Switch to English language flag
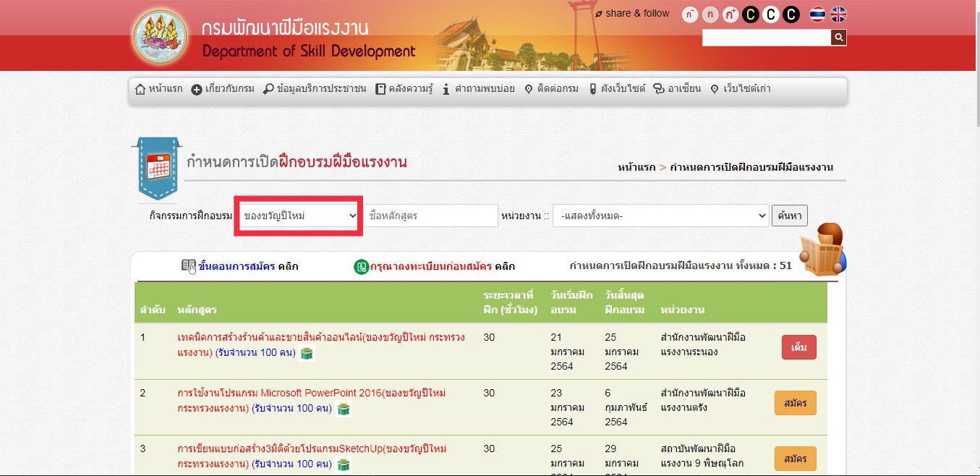The width and height of the screenshot is (980, 476). tap(838, 14)
